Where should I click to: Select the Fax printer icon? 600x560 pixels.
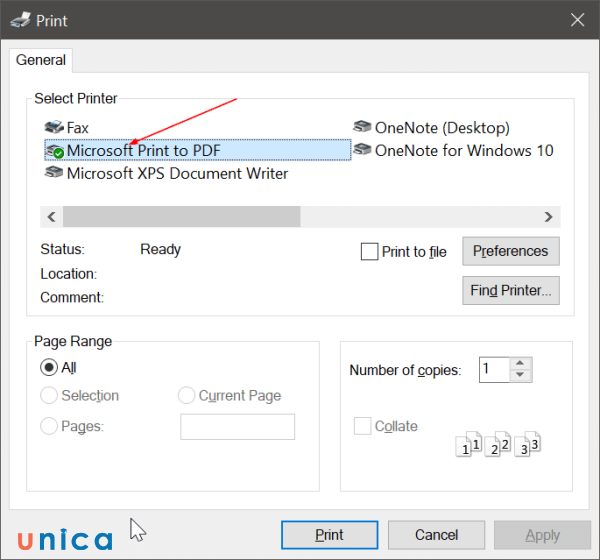click(54, 128)
